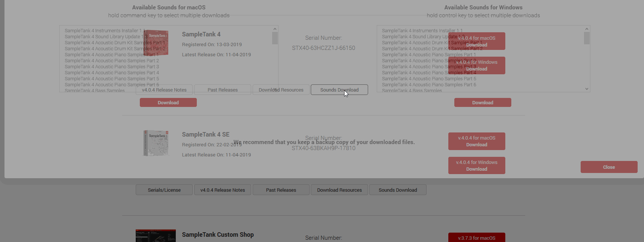644x242 pixels.
Task: Click down arrow of Windows sounds list scrollbar
Action: (x=587, y=89)
